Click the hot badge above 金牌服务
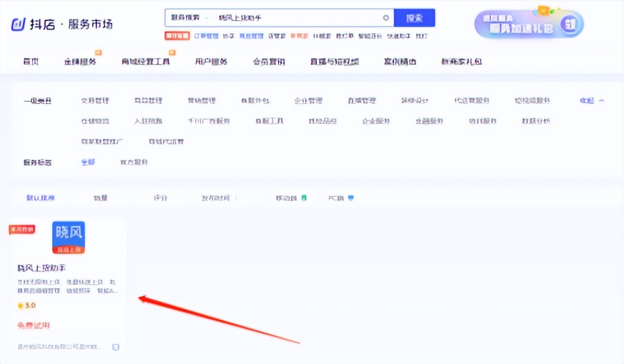The image size is (624, 364). click(98, 53)
